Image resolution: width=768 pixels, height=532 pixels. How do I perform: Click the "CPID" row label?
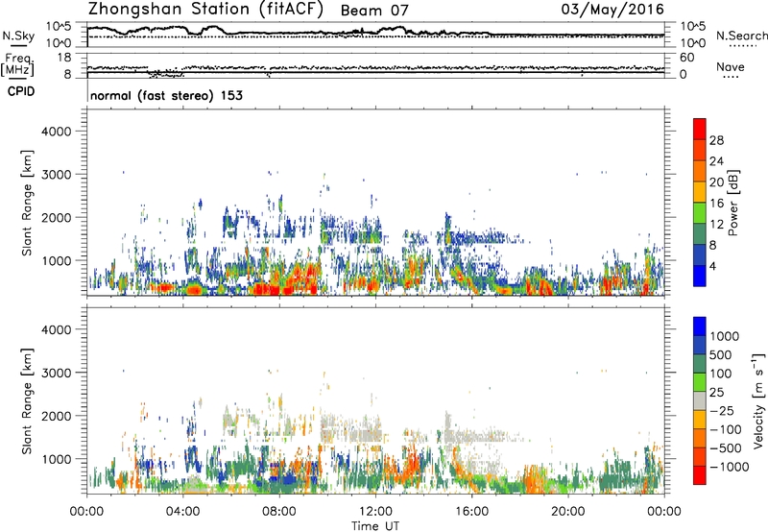pyautogui.click(x=21, y=91)
